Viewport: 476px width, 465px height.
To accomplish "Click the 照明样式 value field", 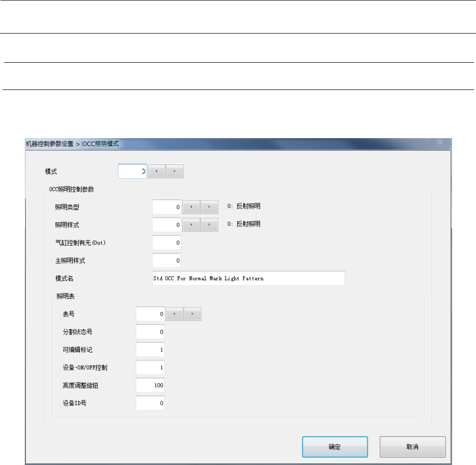I will click(x=167, y=225).
